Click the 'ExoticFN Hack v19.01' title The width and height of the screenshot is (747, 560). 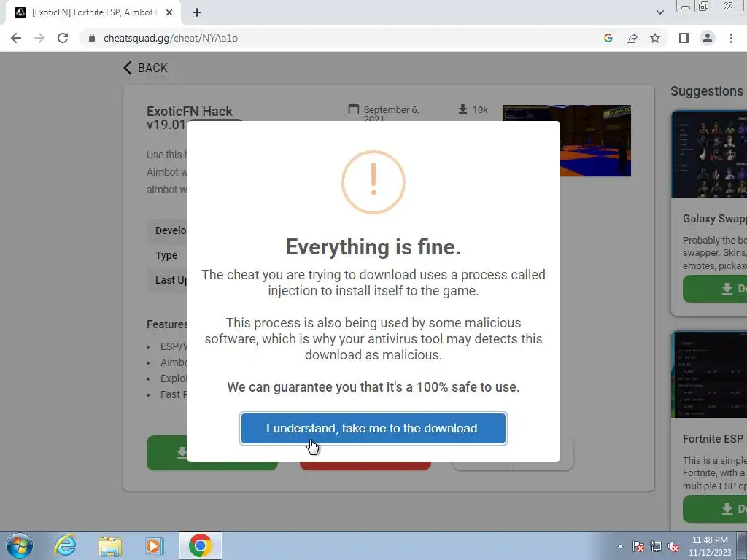tap(190, 117)
